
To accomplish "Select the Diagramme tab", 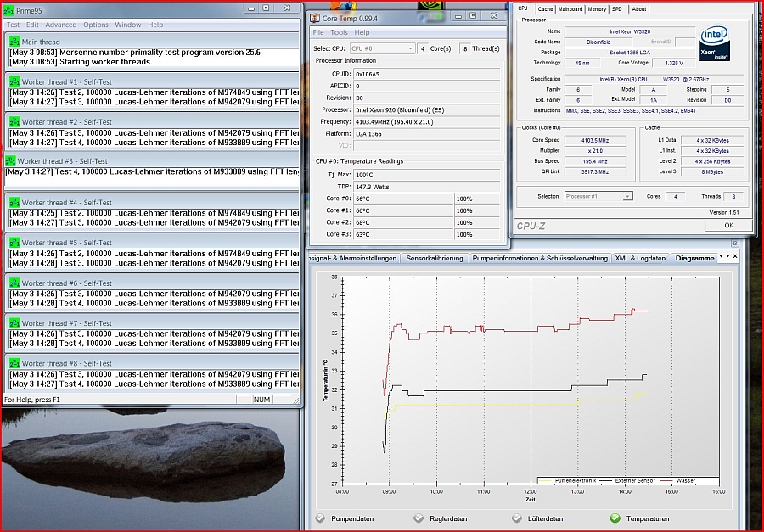I will coord(694,258).
